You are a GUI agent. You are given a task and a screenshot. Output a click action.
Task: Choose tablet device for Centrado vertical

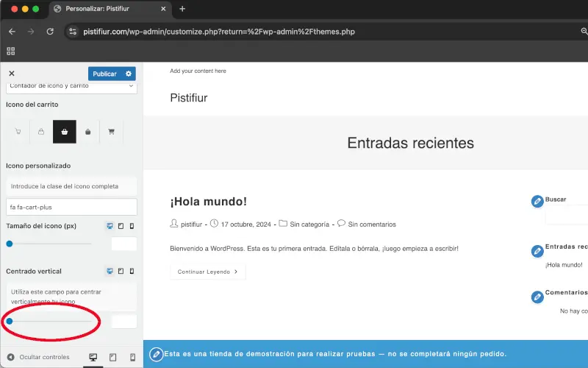[121, 271]
